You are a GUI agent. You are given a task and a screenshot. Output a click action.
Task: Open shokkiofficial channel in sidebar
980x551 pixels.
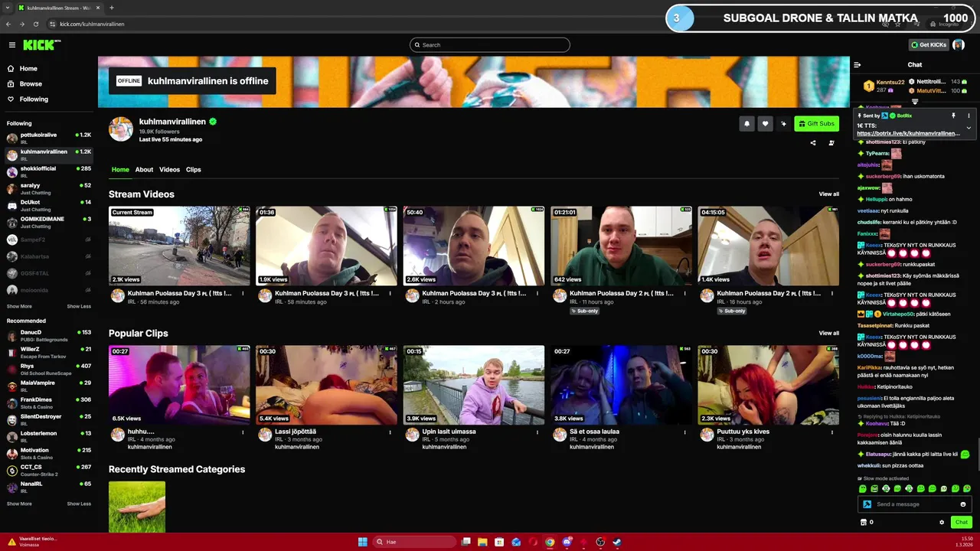[x=48, y=171]
